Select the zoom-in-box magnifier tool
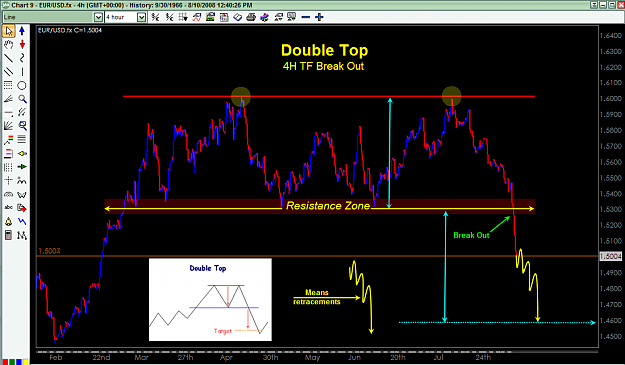 pos(22,126)
